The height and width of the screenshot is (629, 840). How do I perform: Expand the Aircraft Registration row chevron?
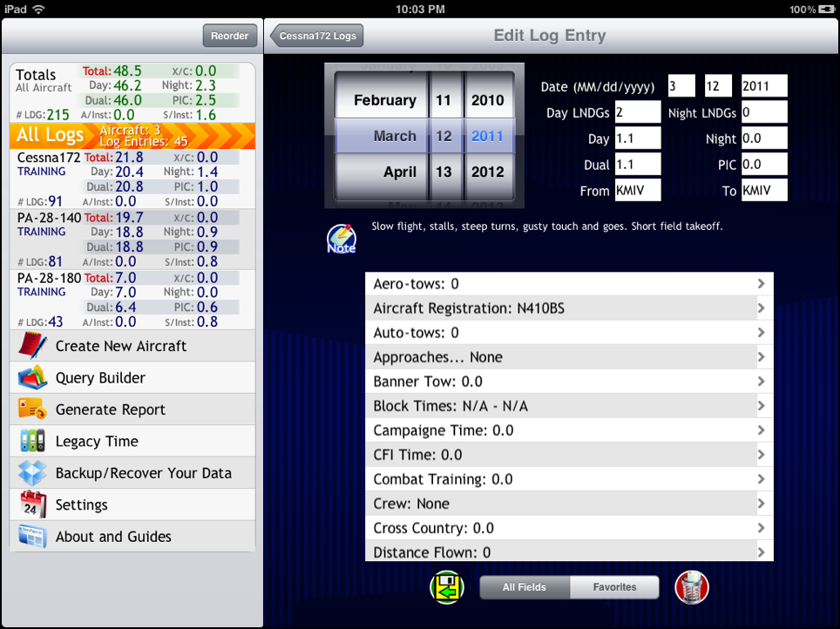tap(761, 308)
